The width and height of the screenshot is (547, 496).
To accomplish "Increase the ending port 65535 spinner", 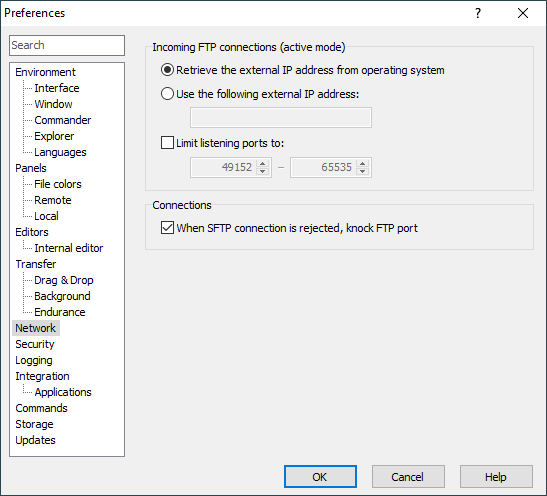I will pyautogui.click(x=362, y=164).
